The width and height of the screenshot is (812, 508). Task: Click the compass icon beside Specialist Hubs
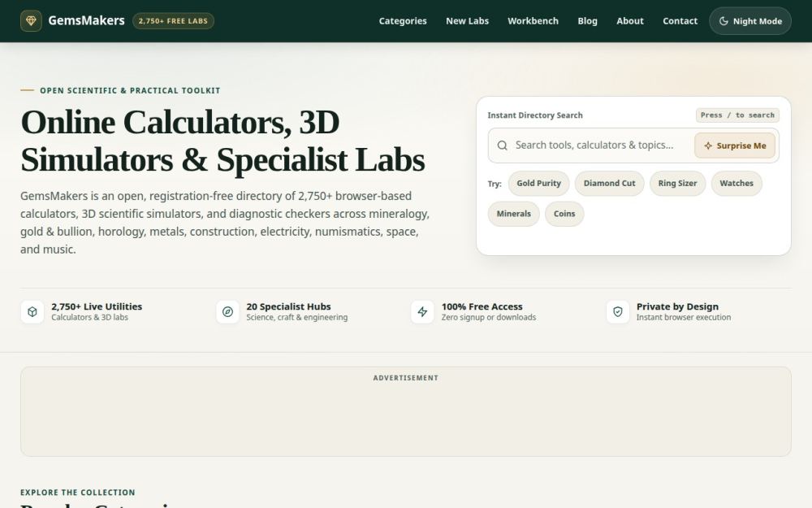click(x=227, y=311)
